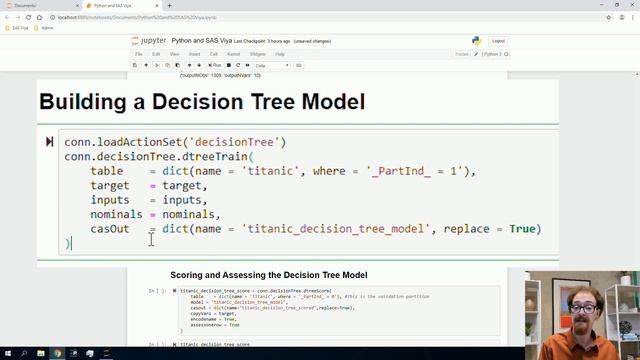The width and height of the screenshot is (640, 360).
Task: Go back in the browser
Action: point(7,17)
